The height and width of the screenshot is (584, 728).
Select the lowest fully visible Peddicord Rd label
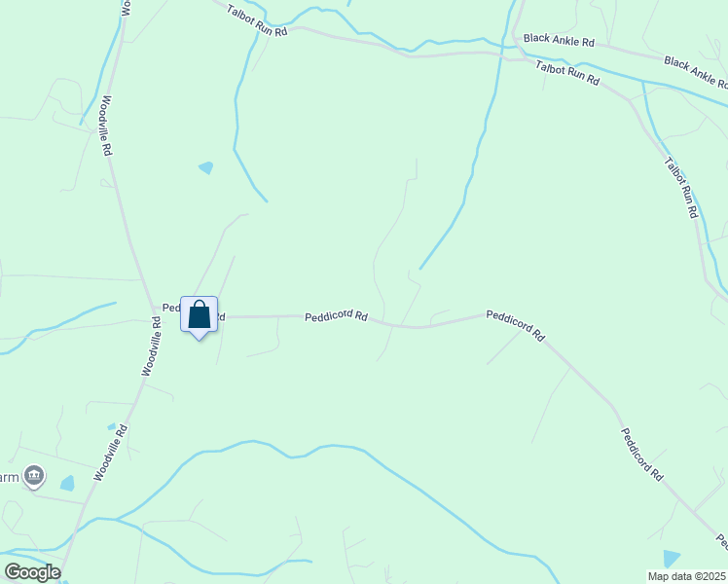click(x=642, y=455)
